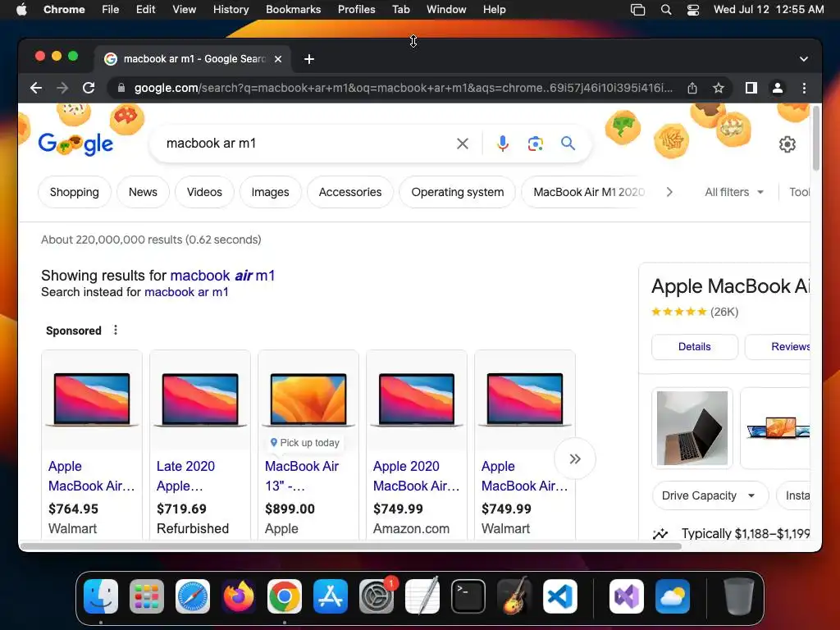Select the Accessories filter chip
Image resolution: width=840 pixels, height=630 pixels.
click(x=349, y=192)
